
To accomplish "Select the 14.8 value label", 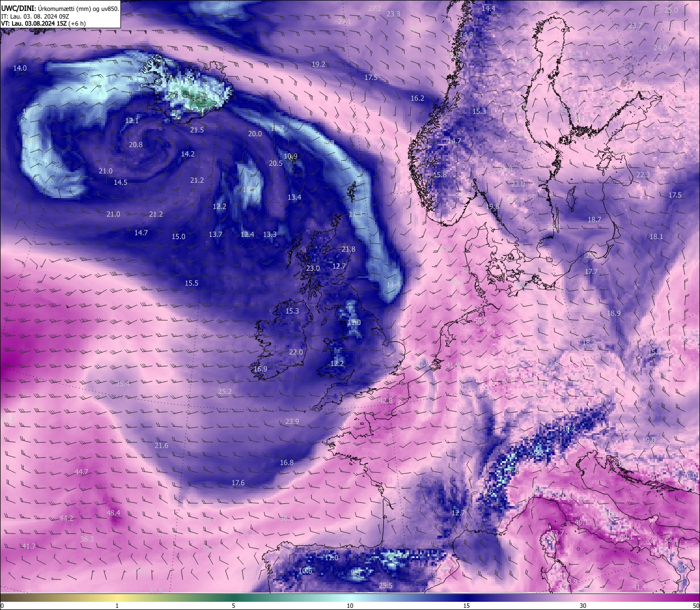I will point(466,34).
